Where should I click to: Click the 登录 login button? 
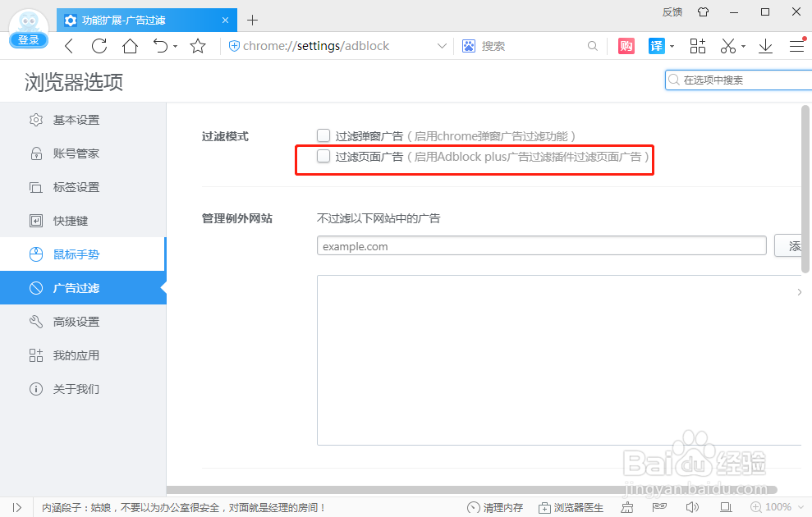[28, 39]
